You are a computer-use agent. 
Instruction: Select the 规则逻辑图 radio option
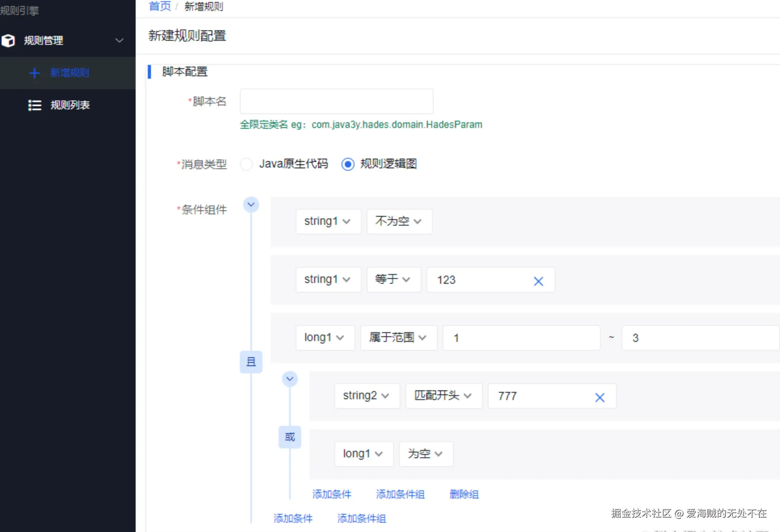(348, 164)
